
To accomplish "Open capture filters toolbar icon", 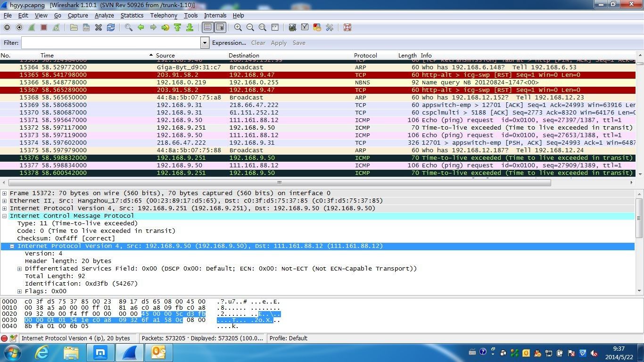I will coord(292,28).
